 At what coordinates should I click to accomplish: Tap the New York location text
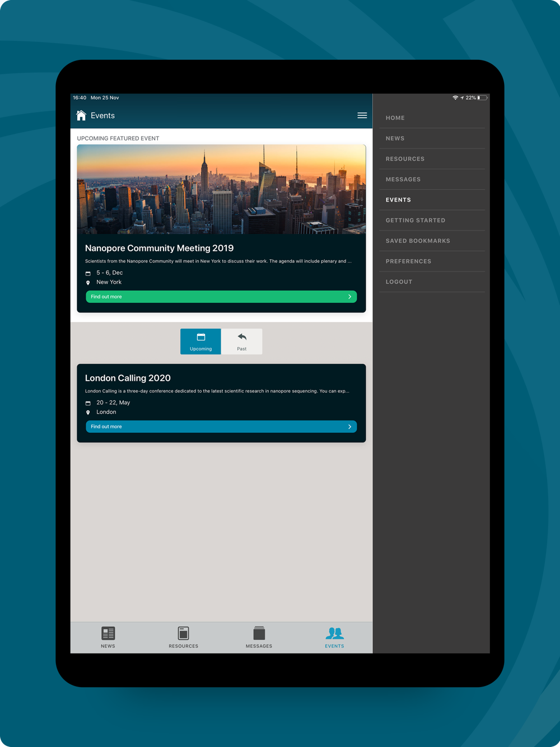tap(109, 282)
